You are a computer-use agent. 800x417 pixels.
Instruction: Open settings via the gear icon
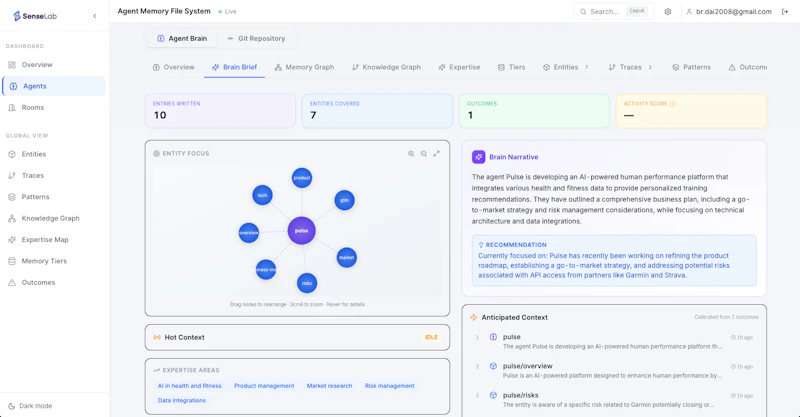pyautogui.click(x=667, y=11)
